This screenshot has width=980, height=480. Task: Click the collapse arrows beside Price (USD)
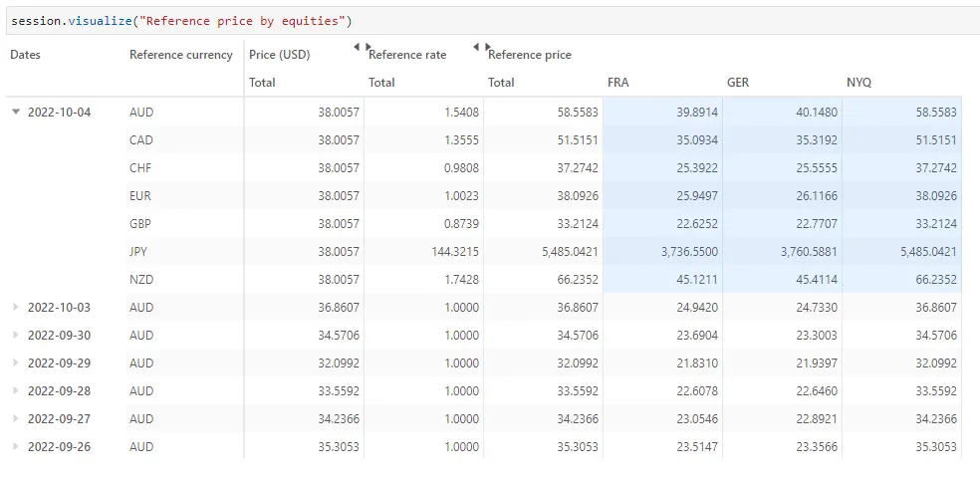[362, 46]
